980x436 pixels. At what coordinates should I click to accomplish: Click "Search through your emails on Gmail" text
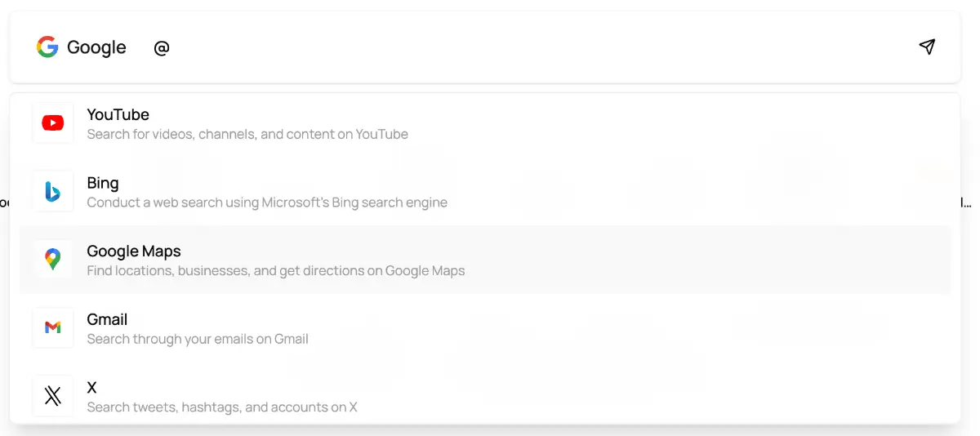tap(198, 339)
